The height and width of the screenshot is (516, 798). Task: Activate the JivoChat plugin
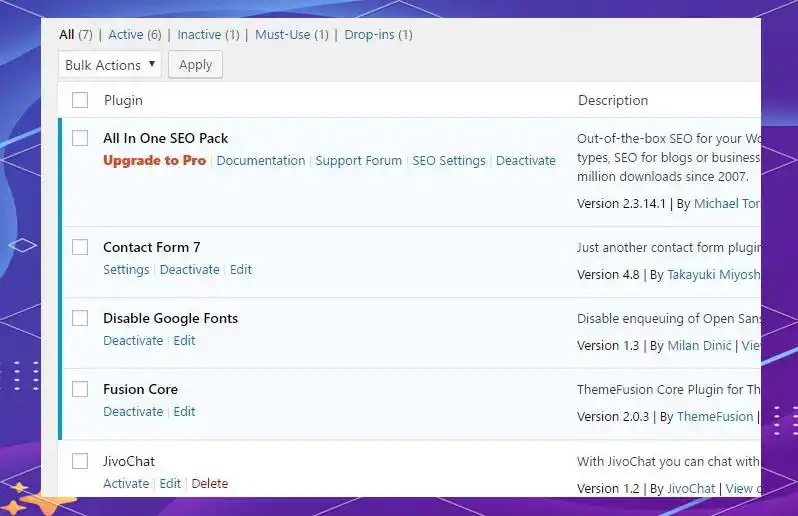(x=126, y=483)
